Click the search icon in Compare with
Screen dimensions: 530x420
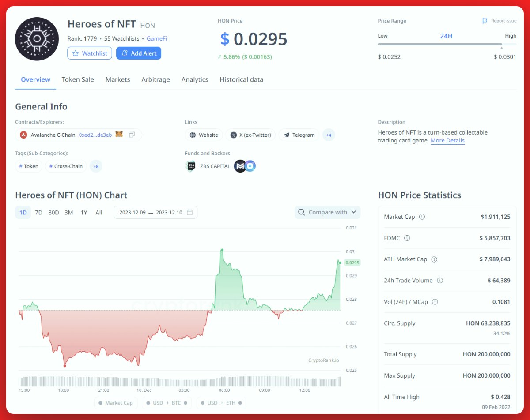click(x=301, y=212)
